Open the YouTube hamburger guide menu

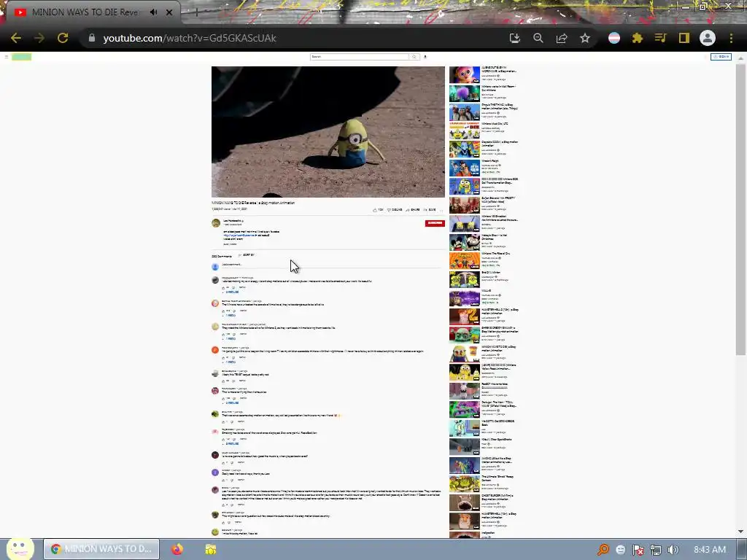point(6,57)
